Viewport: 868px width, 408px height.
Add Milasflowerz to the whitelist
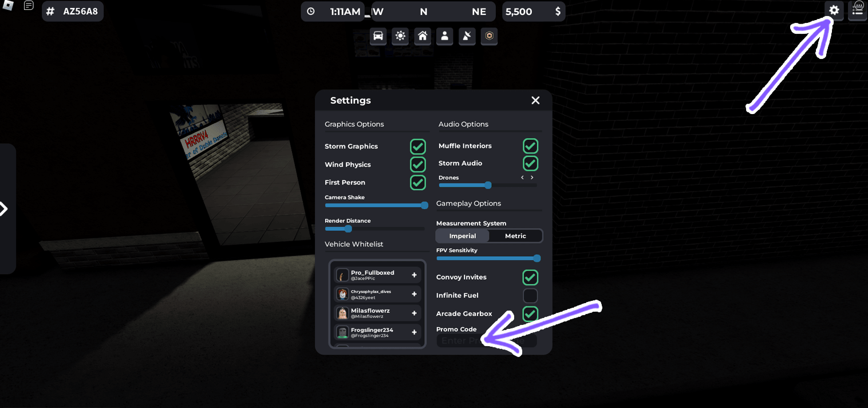[414, 313]
